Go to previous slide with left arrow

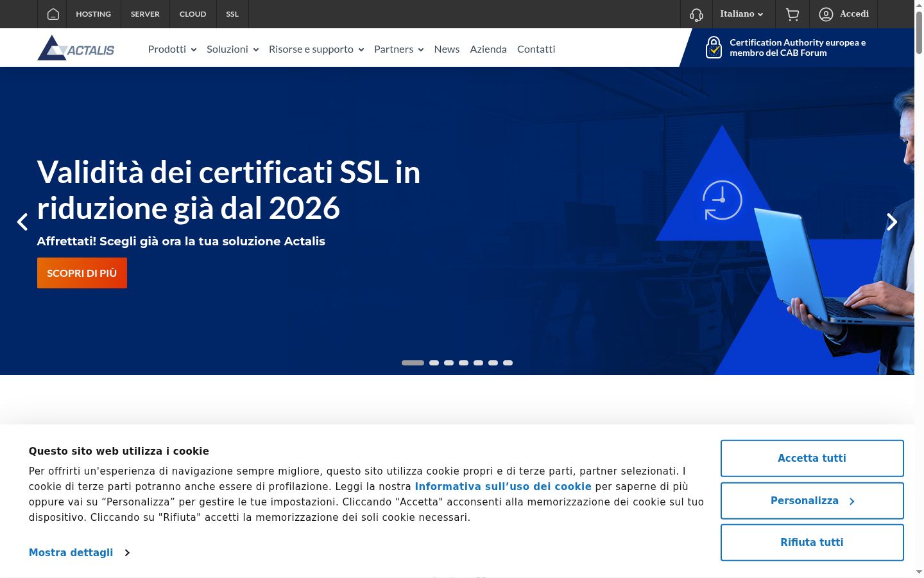click(x=22, y=222)
